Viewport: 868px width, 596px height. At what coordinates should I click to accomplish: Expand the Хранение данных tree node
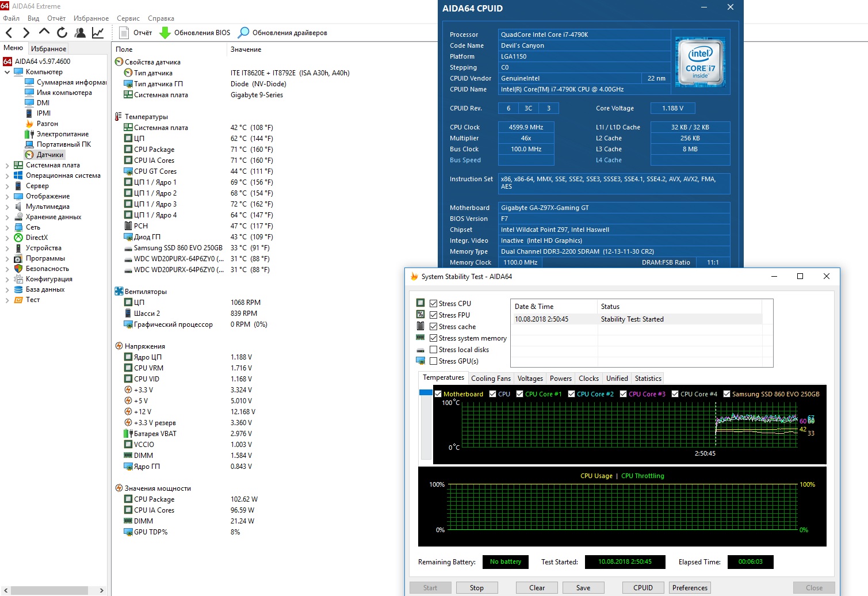click(7, 217)
